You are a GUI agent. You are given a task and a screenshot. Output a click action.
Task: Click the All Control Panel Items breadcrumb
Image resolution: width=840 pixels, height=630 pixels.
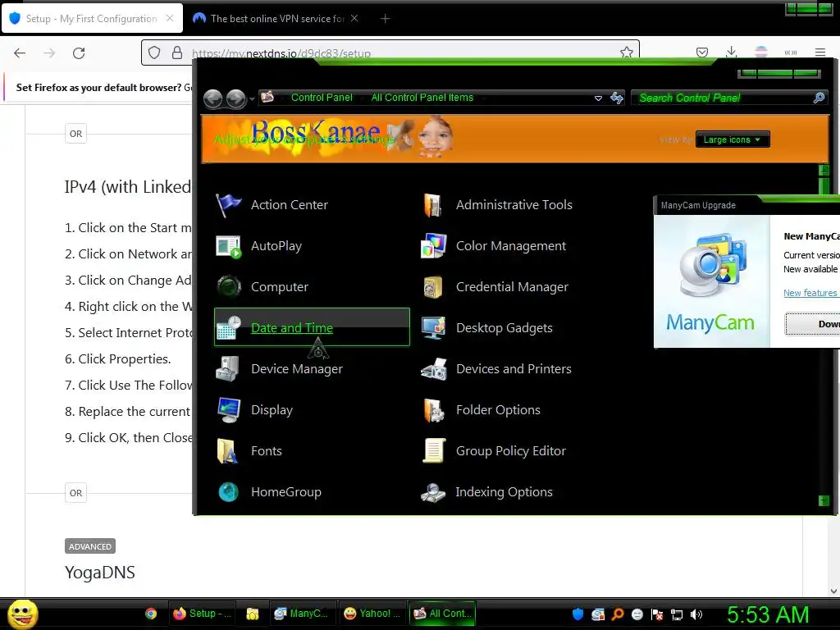[422, 98]
